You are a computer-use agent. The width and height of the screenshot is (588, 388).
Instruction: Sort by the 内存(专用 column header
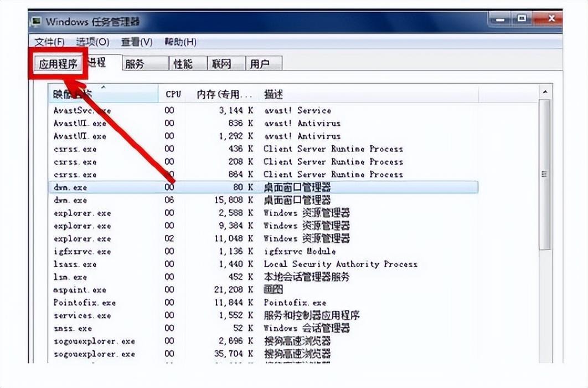pyautogui.click(x=224, y=94)
